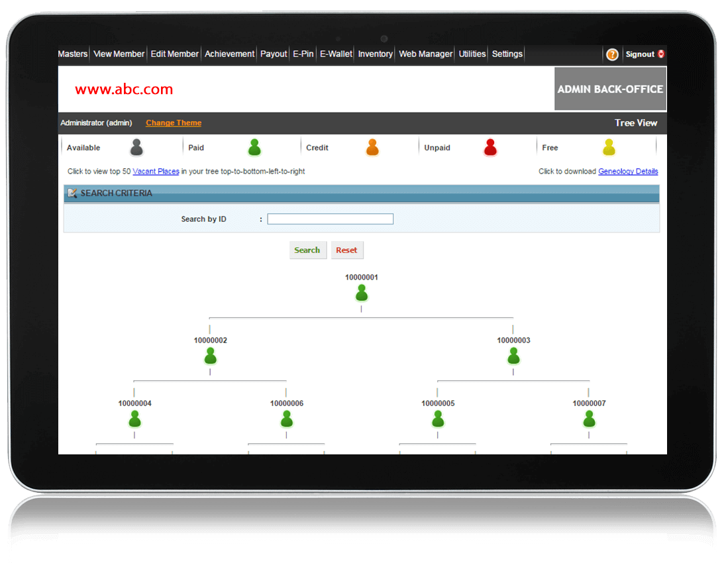Click the gray Available legend icon
This screenshot has width=728, height=563.
click(x=136, y=146)
